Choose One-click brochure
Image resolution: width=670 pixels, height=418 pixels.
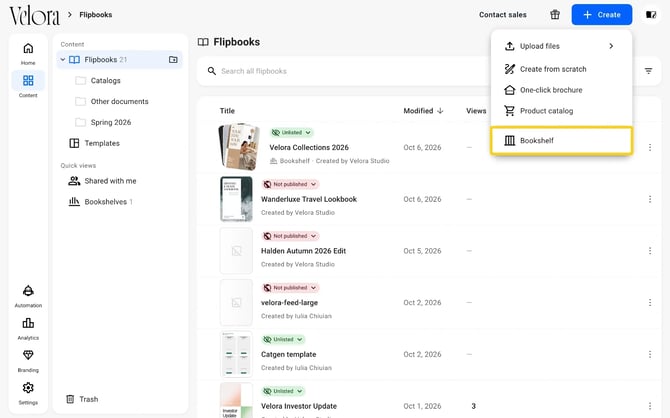pyautogui.click(x=561, y=90)
